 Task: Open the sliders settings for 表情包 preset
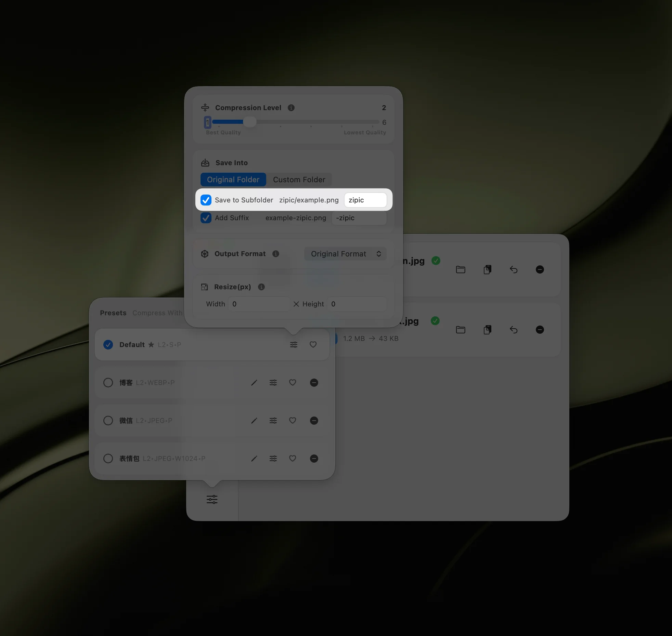click(273, 459)
